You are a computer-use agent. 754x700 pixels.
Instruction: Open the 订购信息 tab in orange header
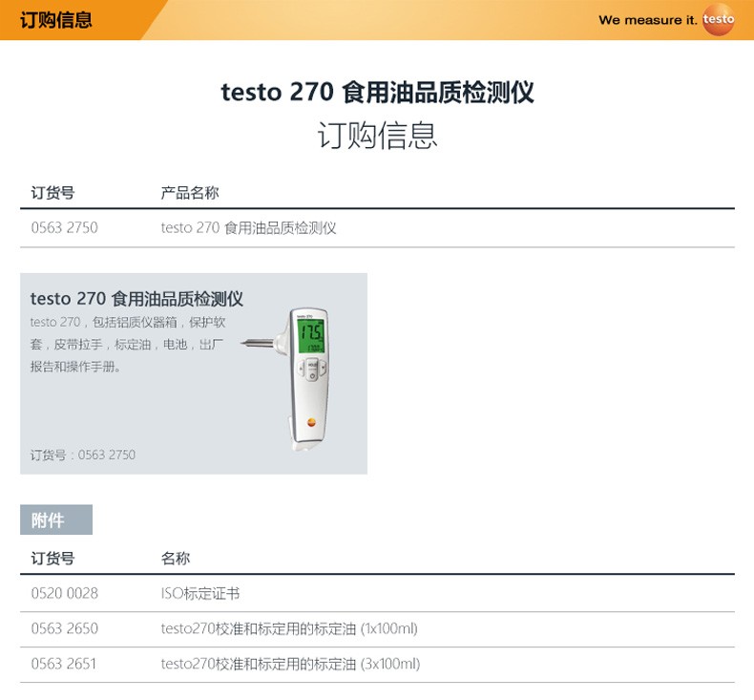[56, 20]
